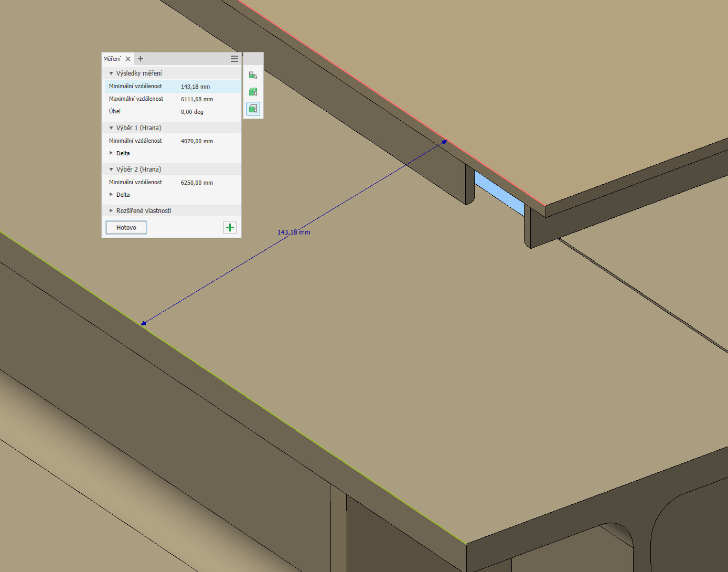Add a new panel tab with plus
Viewport: 728px width, 572px height.
click(x=141, y=59)
